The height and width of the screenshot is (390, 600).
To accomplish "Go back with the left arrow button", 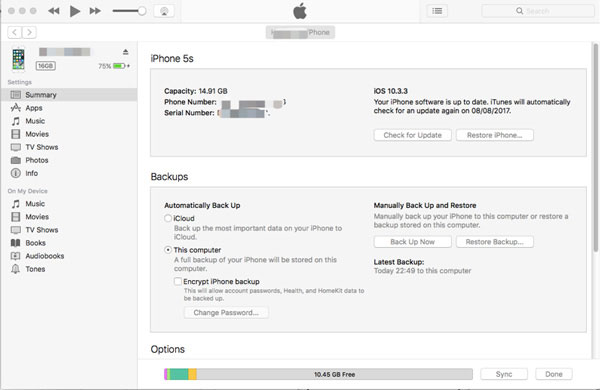I will click(x=15, y=33).
